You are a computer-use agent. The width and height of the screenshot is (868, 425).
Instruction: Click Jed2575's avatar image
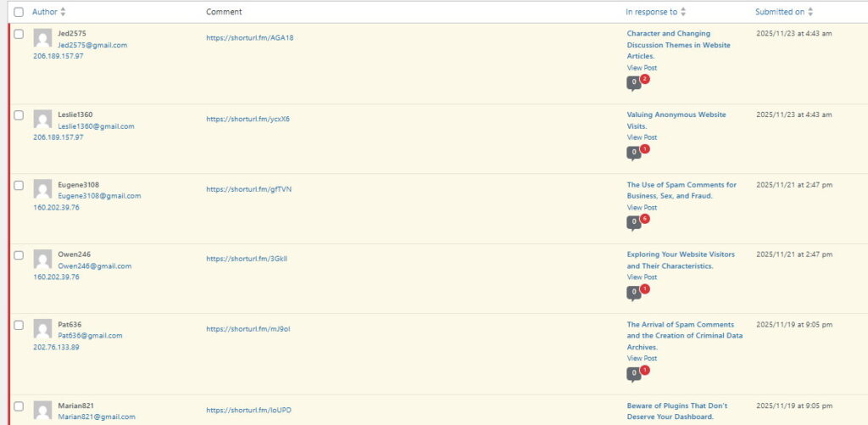[42, 38]
